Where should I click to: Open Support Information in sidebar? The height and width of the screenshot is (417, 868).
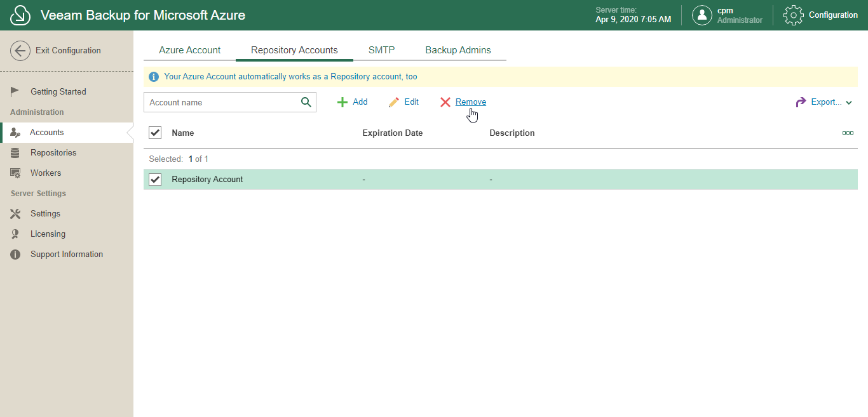coord(67,255)
